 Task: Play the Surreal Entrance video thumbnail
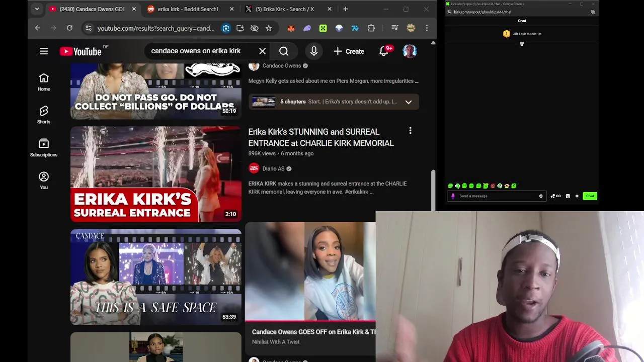[x=156, y=174]
